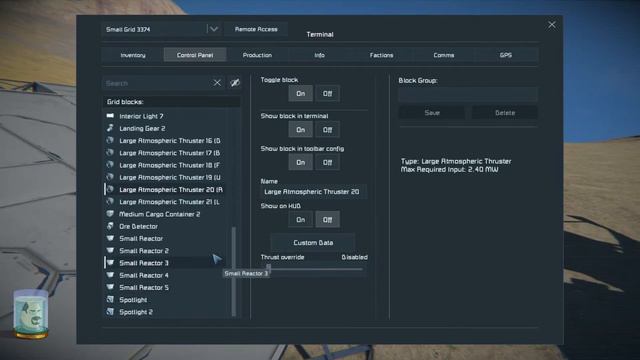The image size is (640, 360).
Task: Click the Large Atmospheric Thruster 18 icon
Action: (x=110, y=165)
